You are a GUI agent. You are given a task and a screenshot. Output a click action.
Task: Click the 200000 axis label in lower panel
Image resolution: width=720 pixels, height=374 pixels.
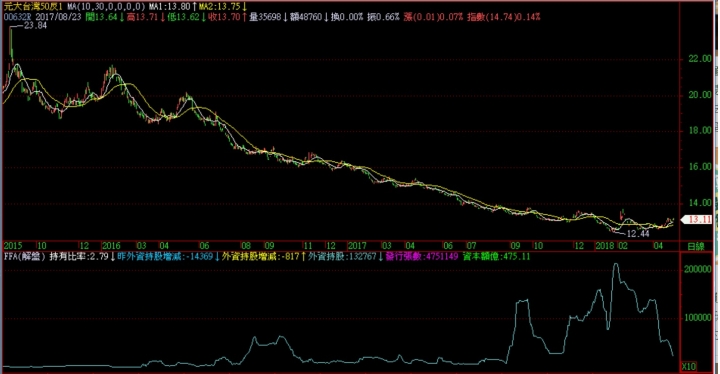(698, 269)
